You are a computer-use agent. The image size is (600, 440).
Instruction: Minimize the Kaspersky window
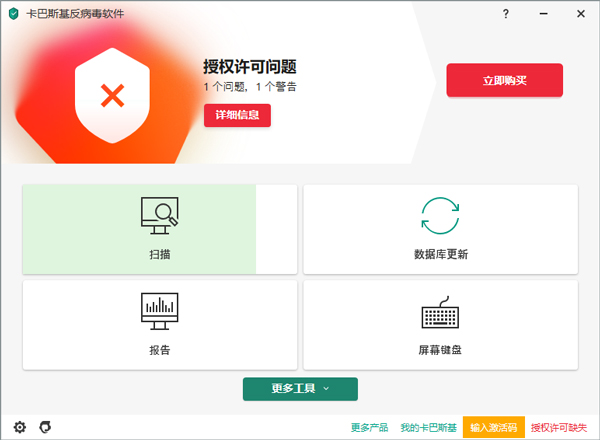tap(543, 14)
